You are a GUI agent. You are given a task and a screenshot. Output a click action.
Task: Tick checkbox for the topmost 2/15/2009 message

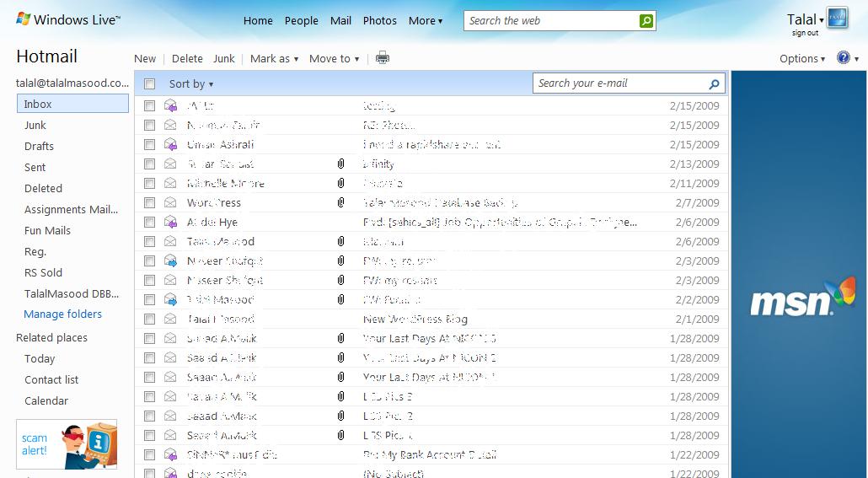click(149, 105)
